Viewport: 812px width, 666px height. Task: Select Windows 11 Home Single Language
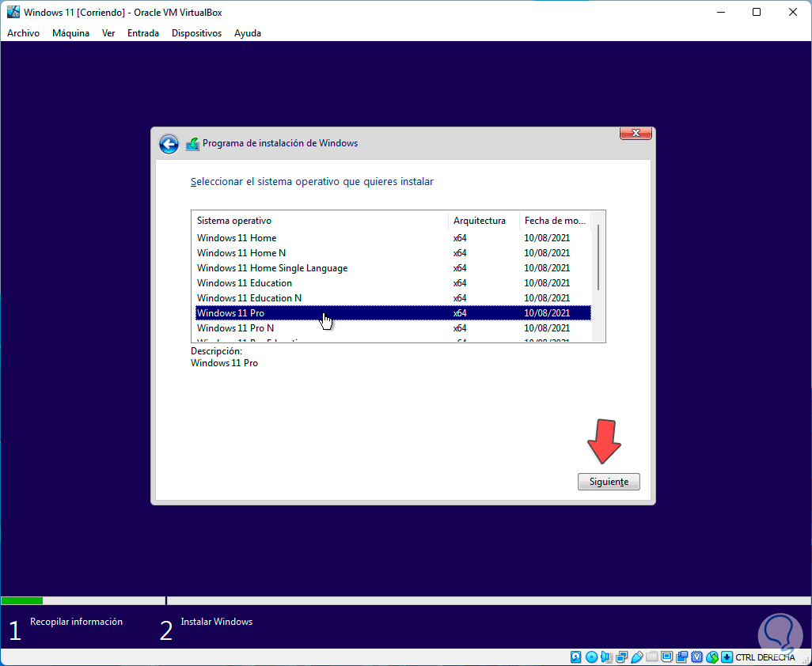(393, 268)
